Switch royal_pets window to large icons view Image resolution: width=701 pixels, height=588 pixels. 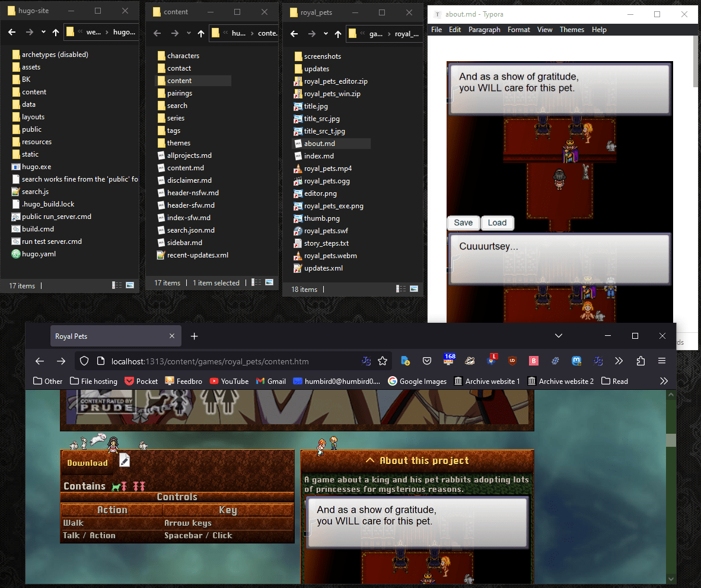413,289
